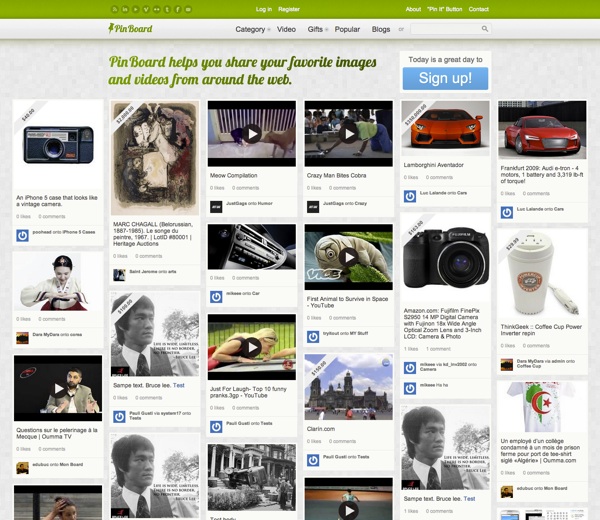
Task: Click mikeee's avatar on the Car pin
Action: point(216,297)
